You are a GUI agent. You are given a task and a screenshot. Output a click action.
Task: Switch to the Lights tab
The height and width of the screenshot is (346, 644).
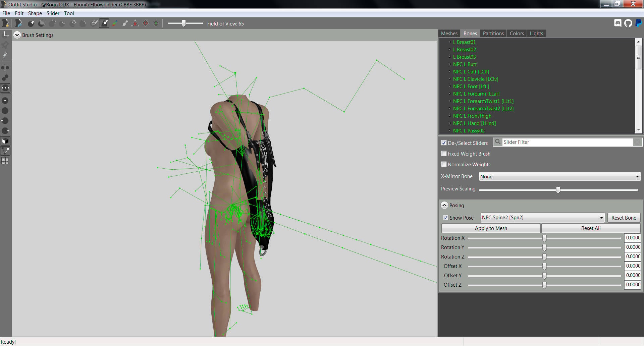536,34
